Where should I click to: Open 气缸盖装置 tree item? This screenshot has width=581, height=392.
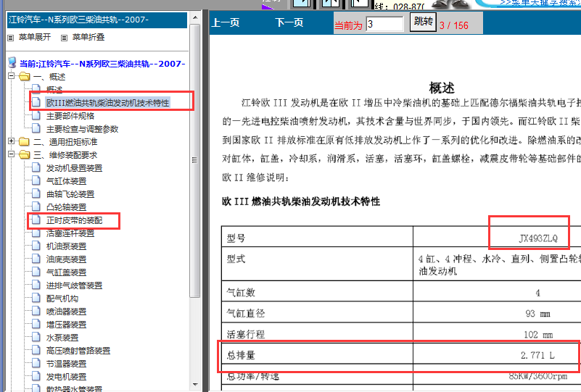pyautogui.click(x=66, y=272)
